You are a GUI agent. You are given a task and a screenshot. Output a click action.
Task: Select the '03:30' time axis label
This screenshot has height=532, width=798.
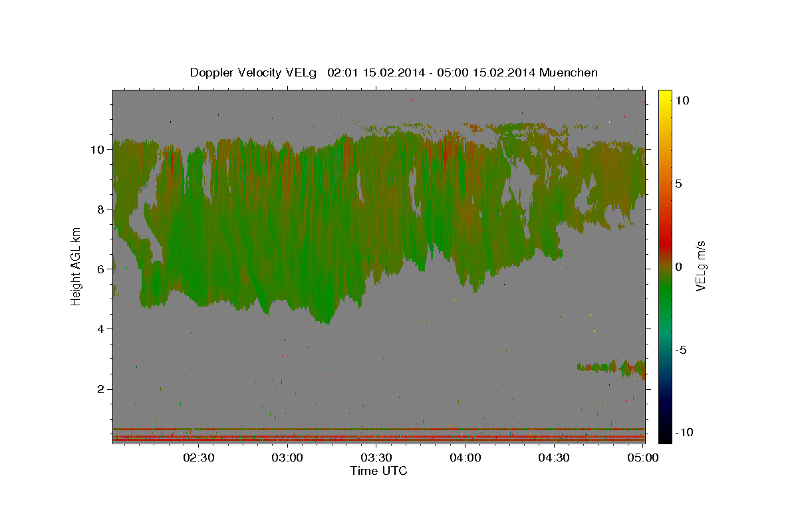point(376,458)
